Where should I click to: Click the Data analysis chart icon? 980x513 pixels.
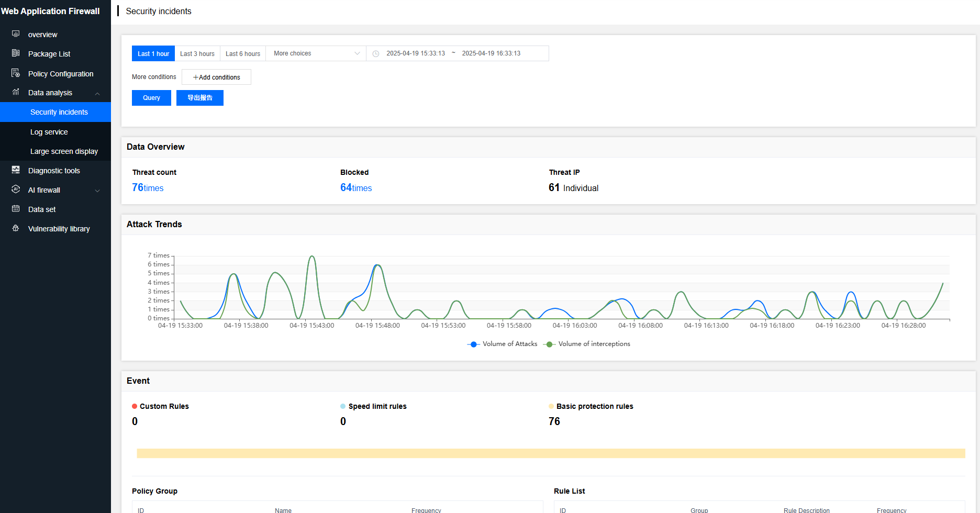coord(16,92)
